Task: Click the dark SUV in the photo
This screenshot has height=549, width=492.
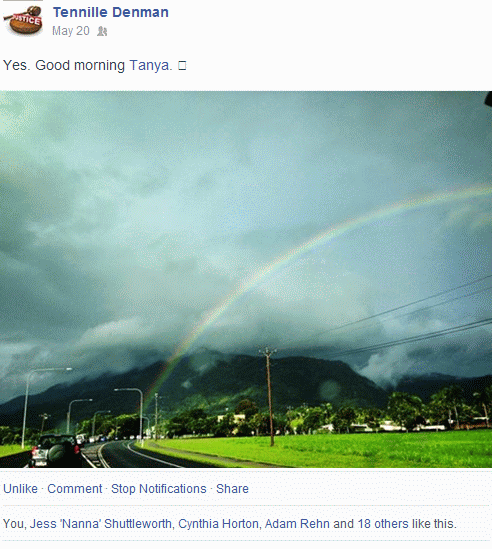Action: (x=54, y=451)
